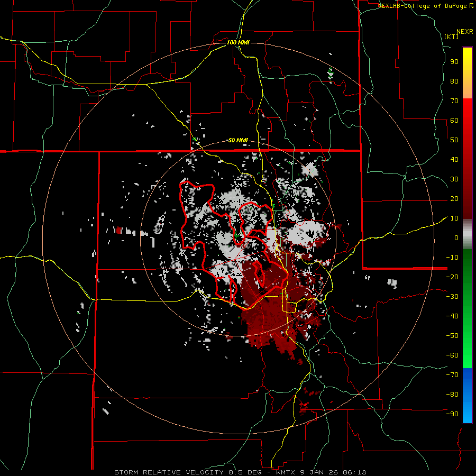Click the KMTX station ID in the caption
Screen dimensions: 476x476
[x=287, y=472]
